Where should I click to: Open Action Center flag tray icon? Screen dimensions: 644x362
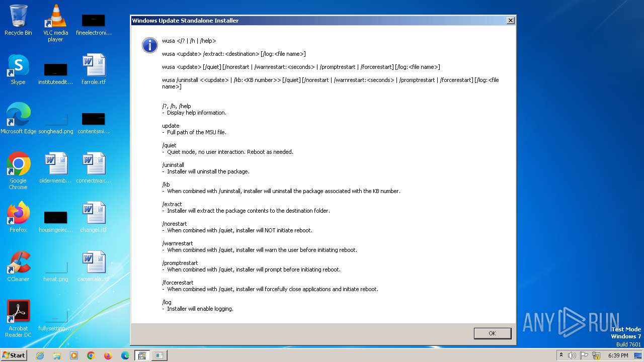pyautogui.click(x=584, y=355)
